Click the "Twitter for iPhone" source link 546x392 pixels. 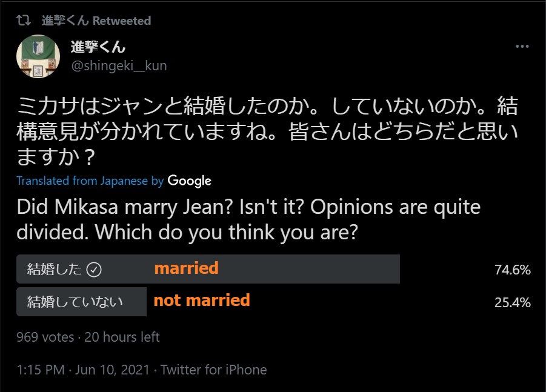pyautogui.click(x=213, y=369)
